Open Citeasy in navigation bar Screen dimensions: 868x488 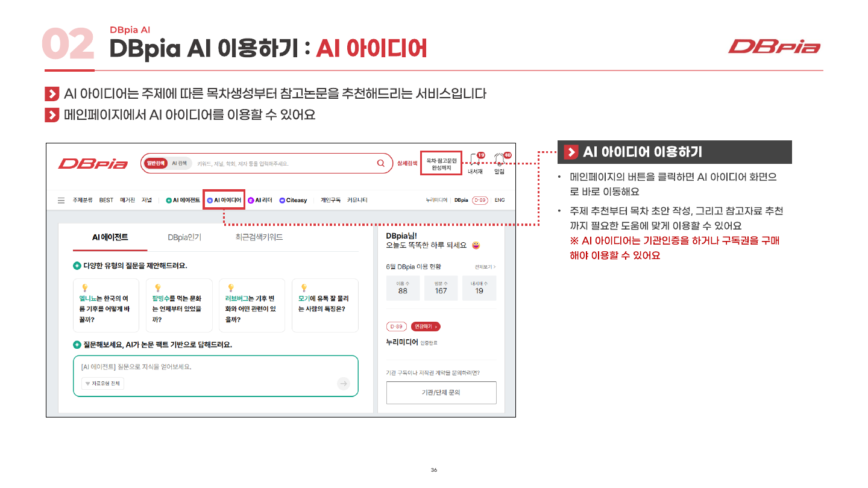click(293, 200)
